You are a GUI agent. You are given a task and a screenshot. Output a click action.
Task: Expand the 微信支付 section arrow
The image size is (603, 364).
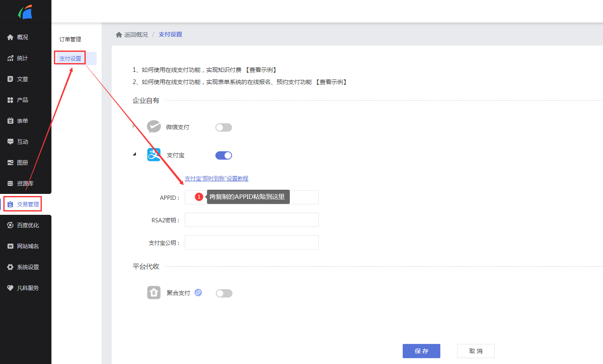click(x=134, y=126)
